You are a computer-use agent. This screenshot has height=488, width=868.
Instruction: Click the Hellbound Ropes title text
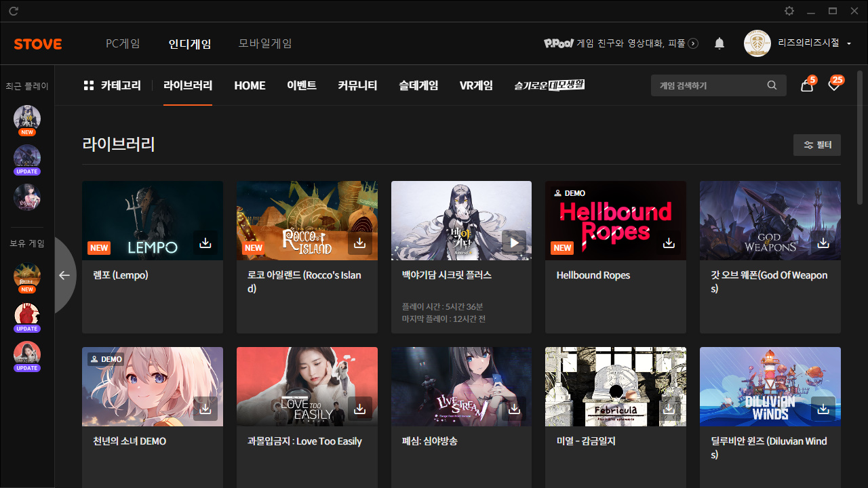click(x=593, y=275)
